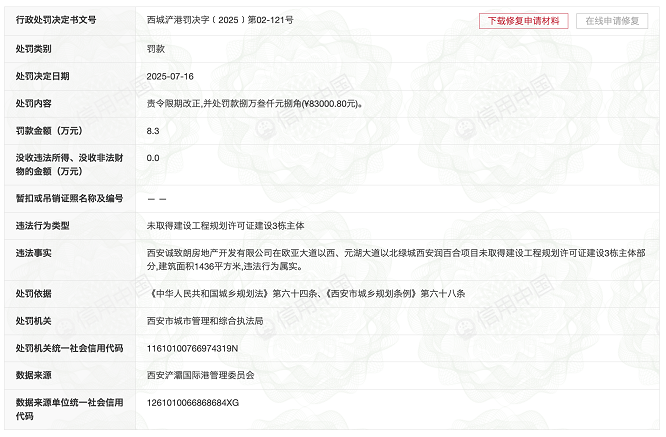Viewport: 666px width, 437px height.
Task: Select the penalty type value 罚款
Action: (155, 49)
